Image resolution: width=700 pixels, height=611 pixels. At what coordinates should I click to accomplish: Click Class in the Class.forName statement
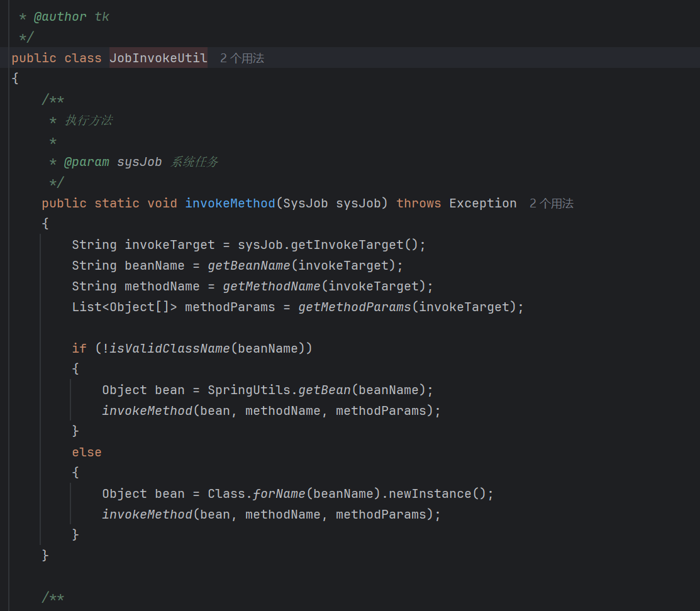click(226, 494)
